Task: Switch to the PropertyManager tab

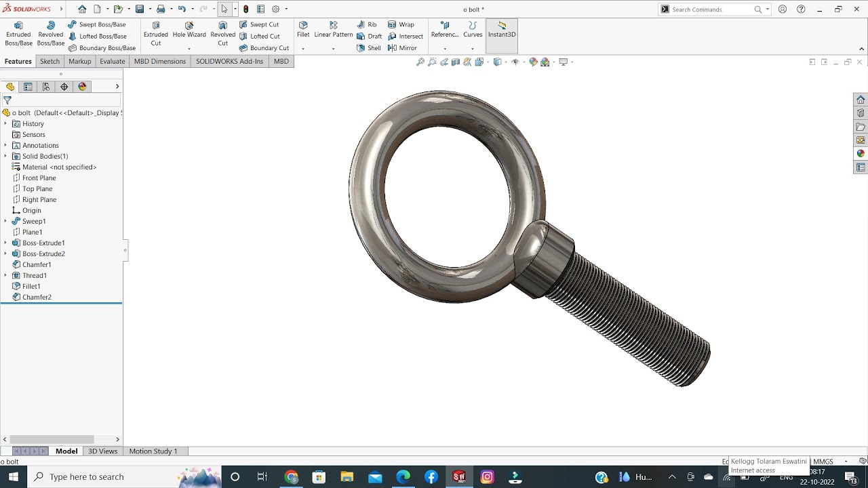Action: (28, 87)
